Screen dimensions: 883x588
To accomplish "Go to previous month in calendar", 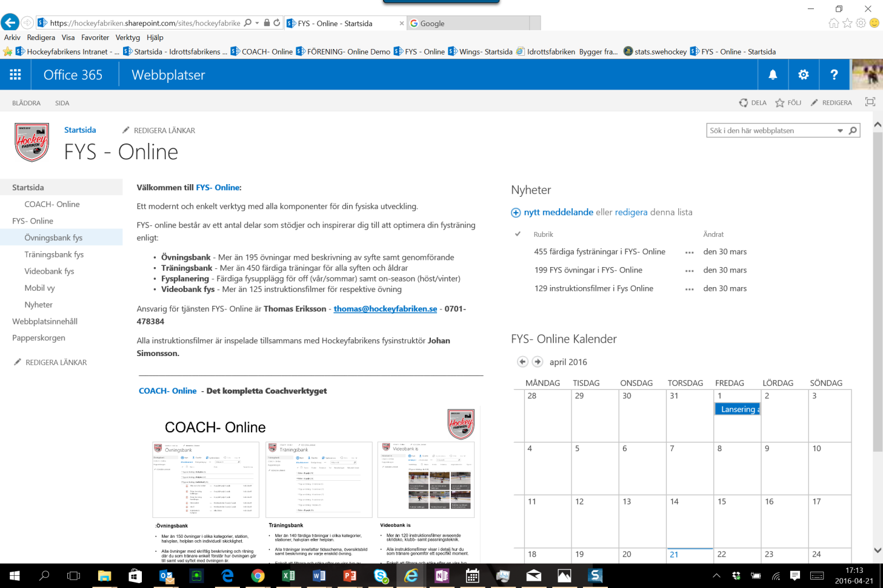I will [522, 362].
